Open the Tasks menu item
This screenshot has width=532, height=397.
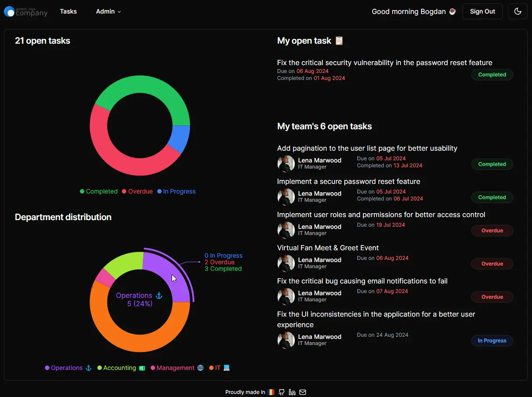(x=68, y=11)
